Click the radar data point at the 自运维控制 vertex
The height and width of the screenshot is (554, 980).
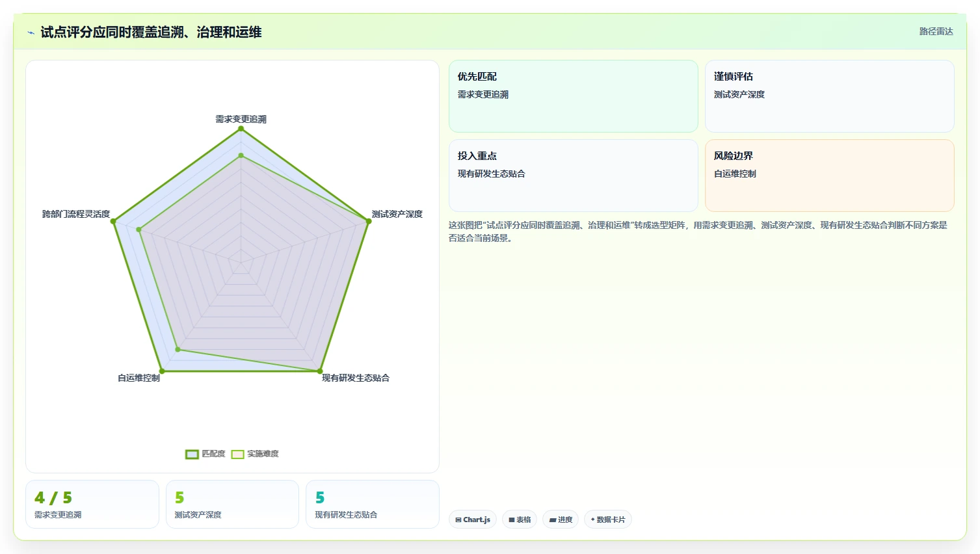point(162,371)
